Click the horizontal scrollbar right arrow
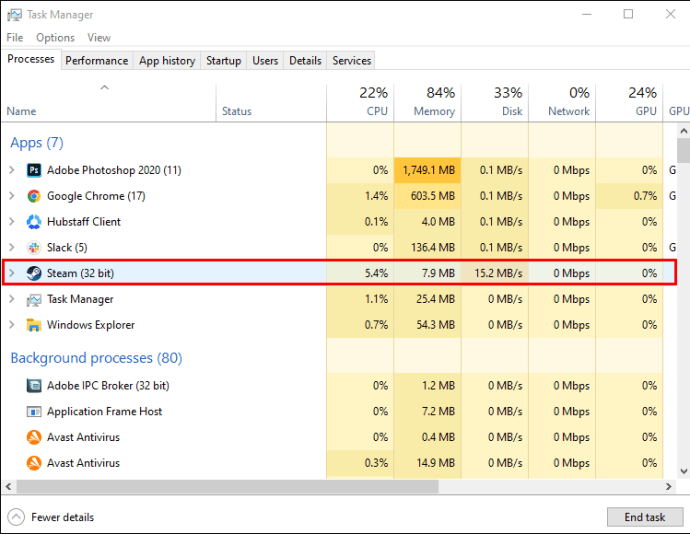Image resolution: width=690 pixels, height=534 pixels. pos(669,486)
